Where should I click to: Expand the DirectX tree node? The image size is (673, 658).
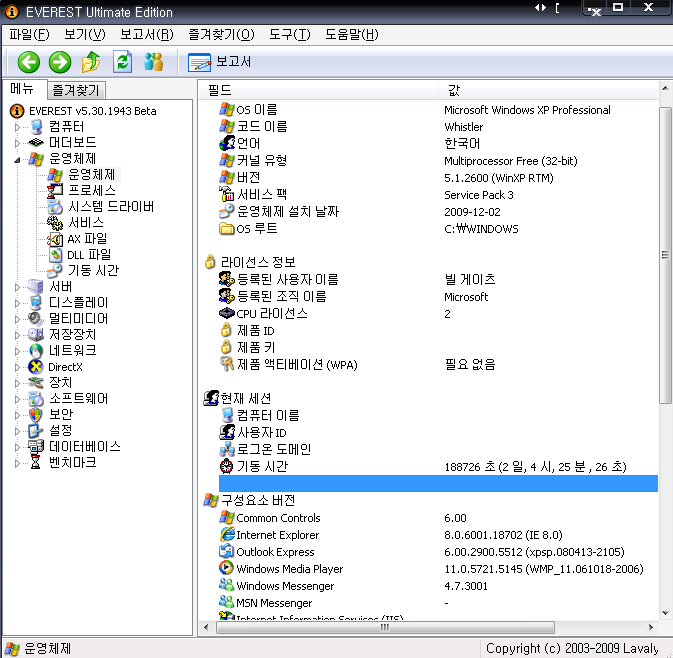(x=17, y=367)
